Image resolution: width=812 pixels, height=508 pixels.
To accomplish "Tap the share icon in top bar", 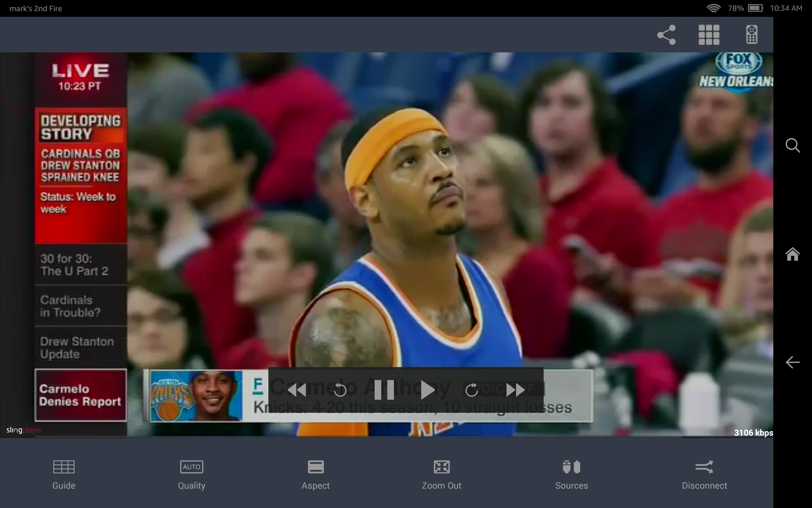I will 666,35.
